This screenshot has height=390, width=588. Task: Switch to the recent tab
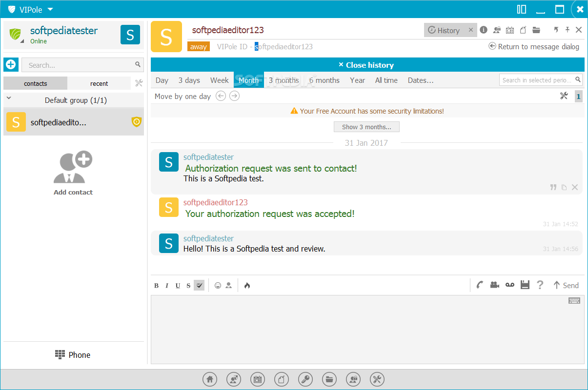(x=99, y=83)
